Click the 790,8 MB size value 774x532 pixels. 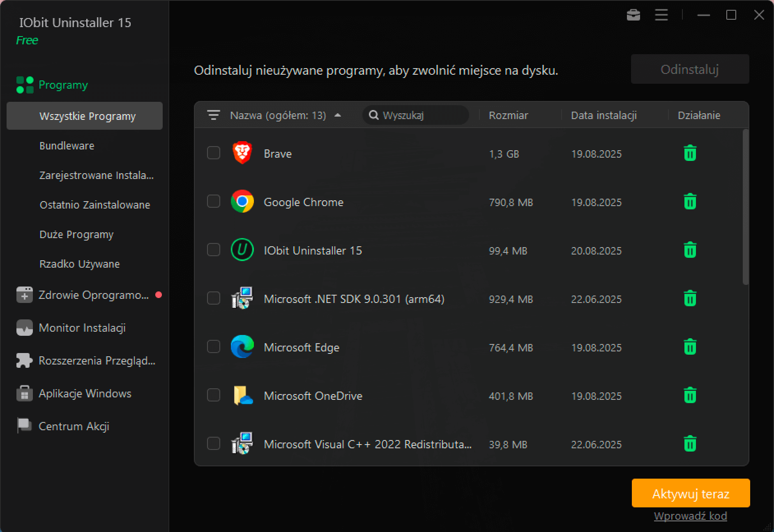click(511, 202)
